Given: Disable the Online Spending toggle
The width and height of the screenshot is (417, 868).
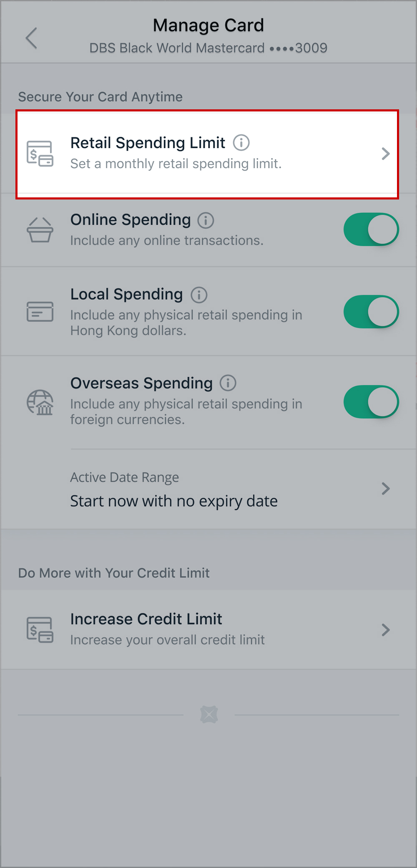Looking at the screenshot, I should [371, 230].
